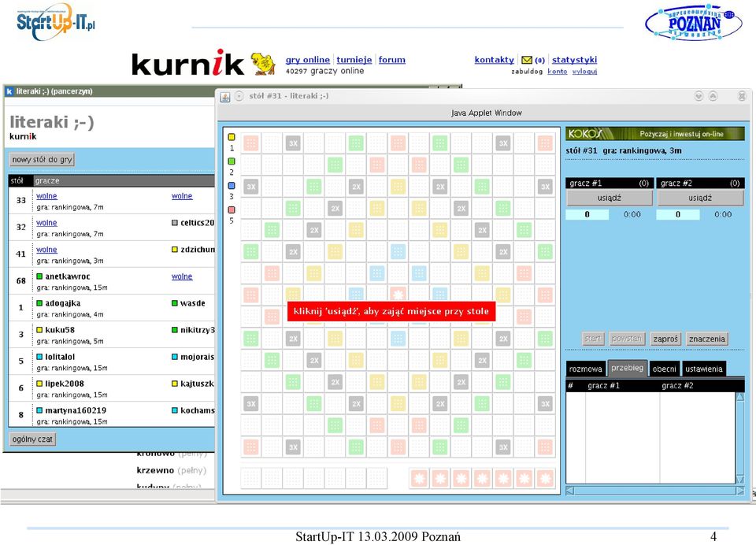This screenshot has width=756, height=545.
Task: Click the center star square on board
Action: (x=398, y=295)
